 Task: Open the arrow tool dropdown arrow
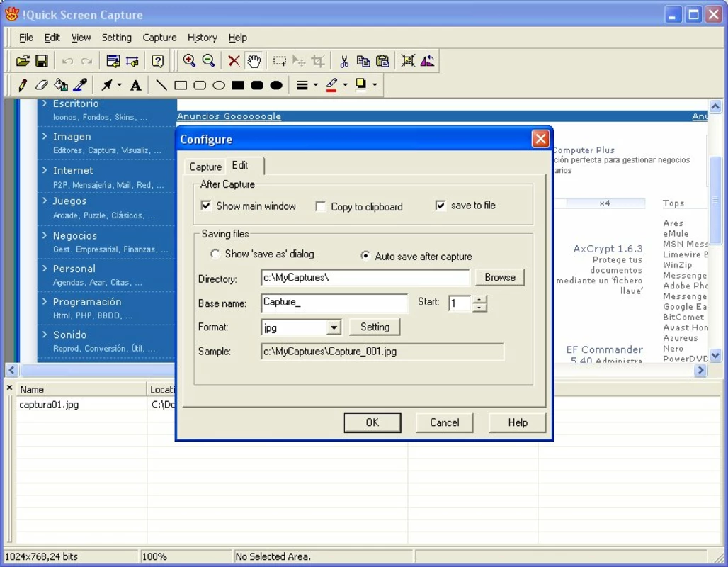[x=119, y=85]
